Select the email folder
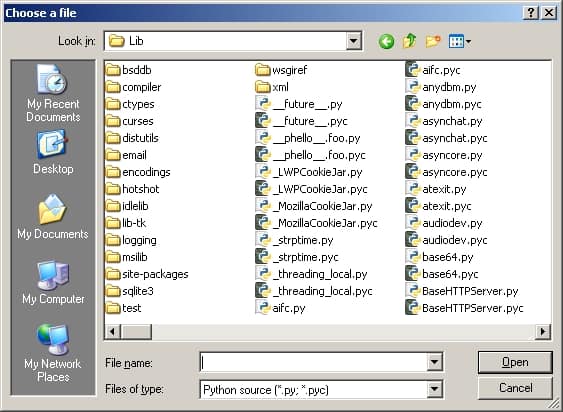Image resolution: width=563 pixels, height=412 pixels. [126, 155]
